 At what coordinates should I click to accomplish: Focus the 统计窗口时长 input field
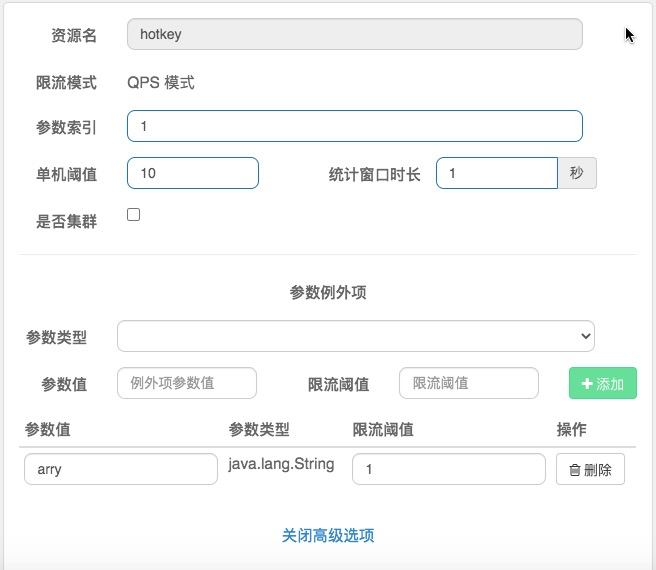coord(497,173)
